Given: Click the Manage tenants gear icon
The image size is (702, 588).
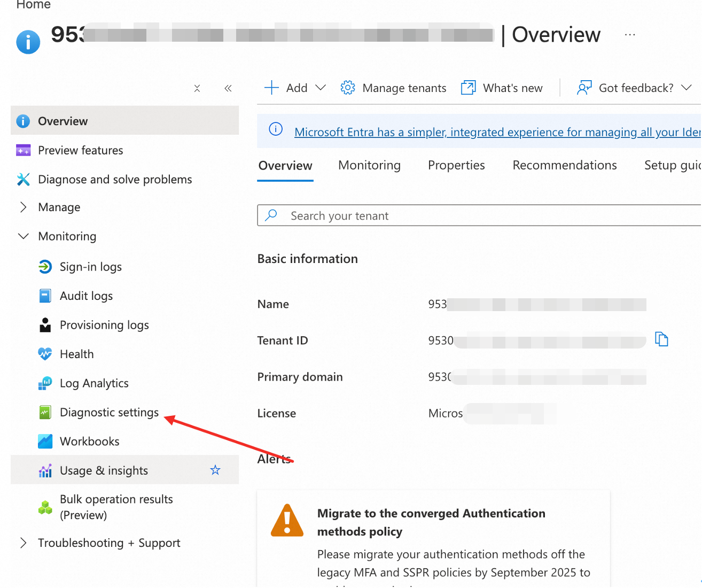Looking at the screenshot, I should pyautogui.click(x=348, y=88).
